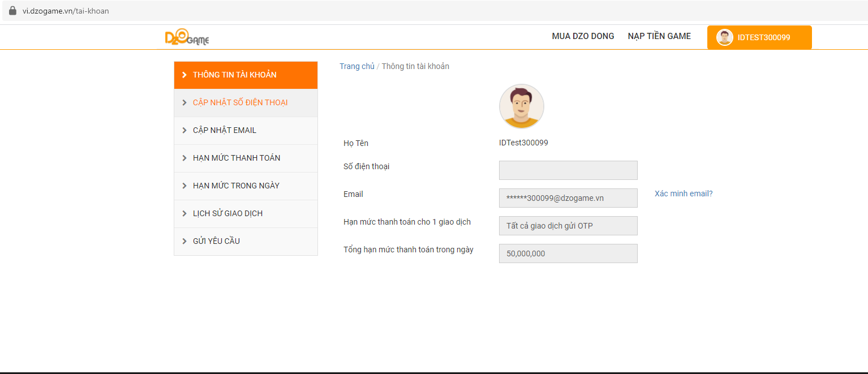Click chevron beside Gửi yêu cầu
Screen dimensions: 868x374
[x=184, y=241]
